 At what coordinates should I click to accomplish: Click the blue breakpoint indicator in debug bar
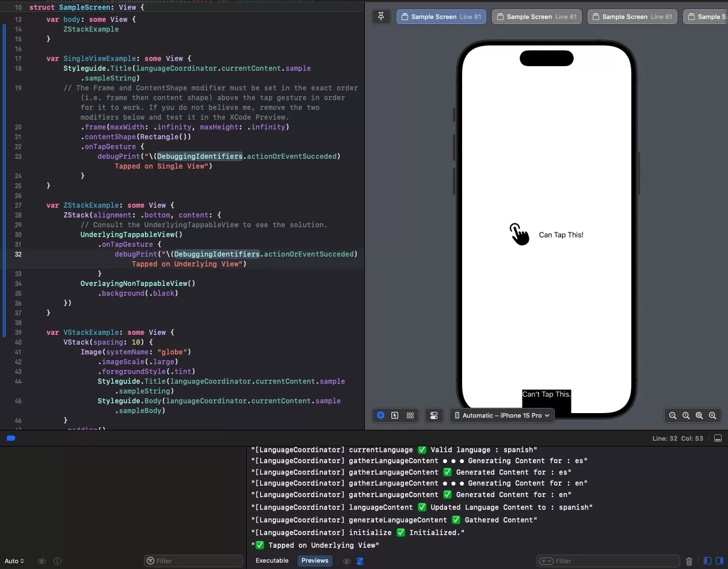(11, 438)
